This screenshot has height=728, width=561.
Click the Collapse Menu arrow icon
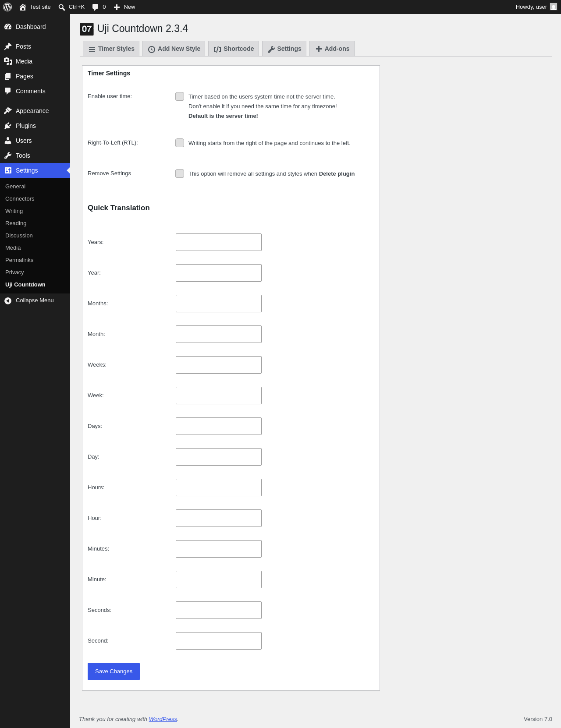tap(8, 300)
